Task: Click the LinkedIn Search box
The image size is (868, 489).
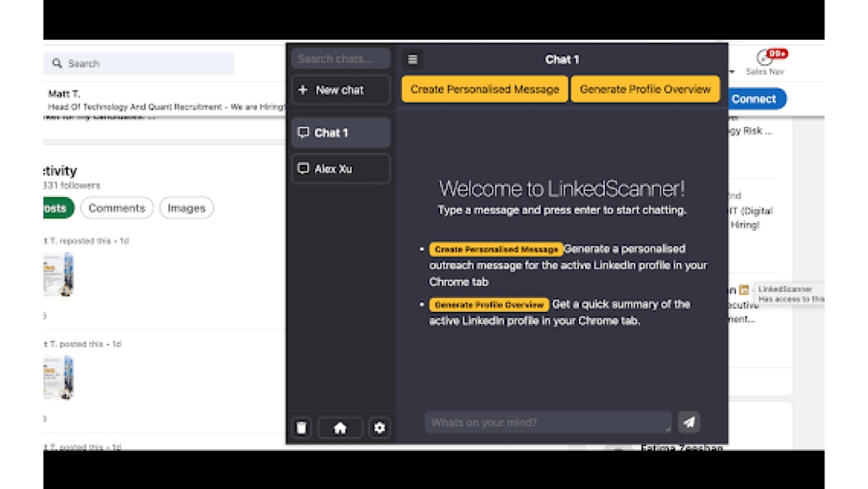Action: (x=138, y=63)
